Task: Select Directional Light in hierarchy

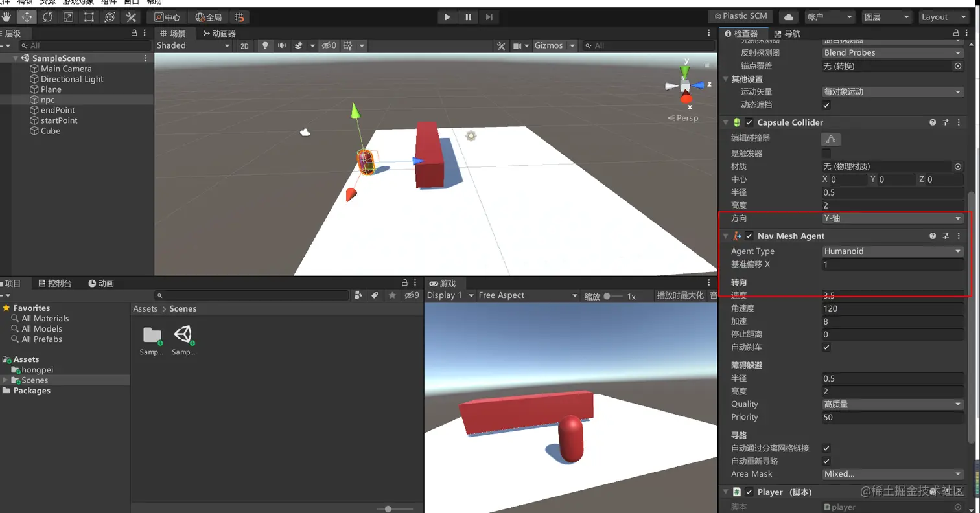Action: pos(72,79)
